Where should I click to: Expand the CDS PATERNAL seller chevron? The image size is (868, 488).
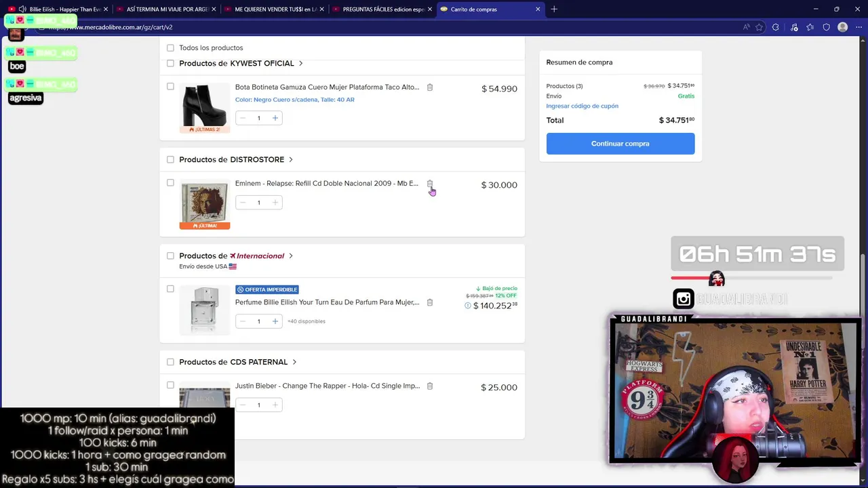click(x=294, y=362)
